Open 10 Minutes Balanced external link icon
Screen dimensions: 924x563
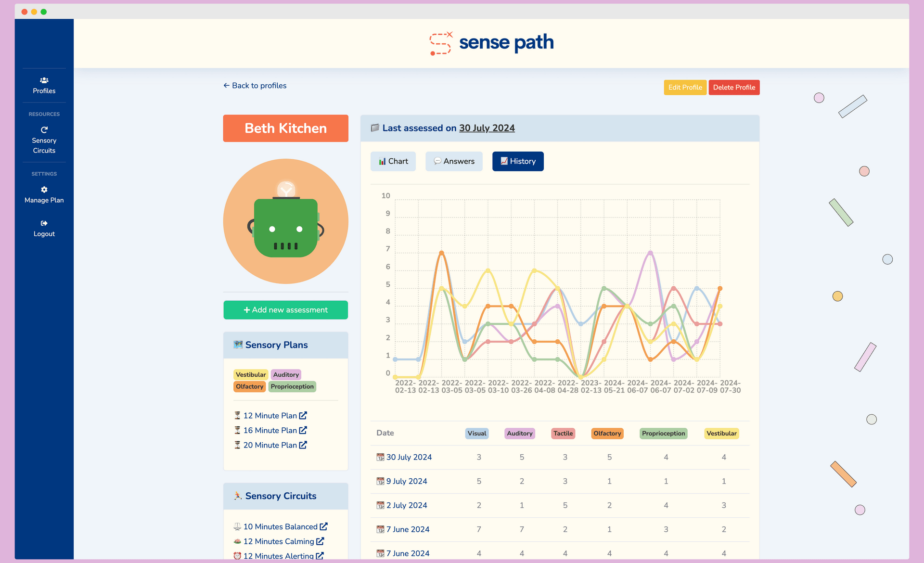323,526
